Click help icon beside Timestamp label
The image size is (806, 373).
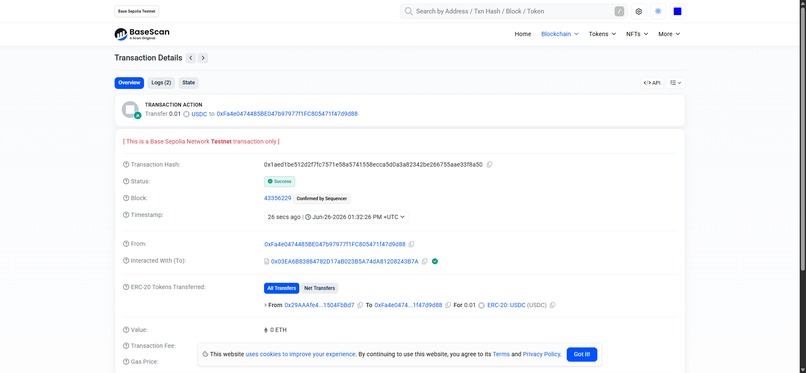126,215
